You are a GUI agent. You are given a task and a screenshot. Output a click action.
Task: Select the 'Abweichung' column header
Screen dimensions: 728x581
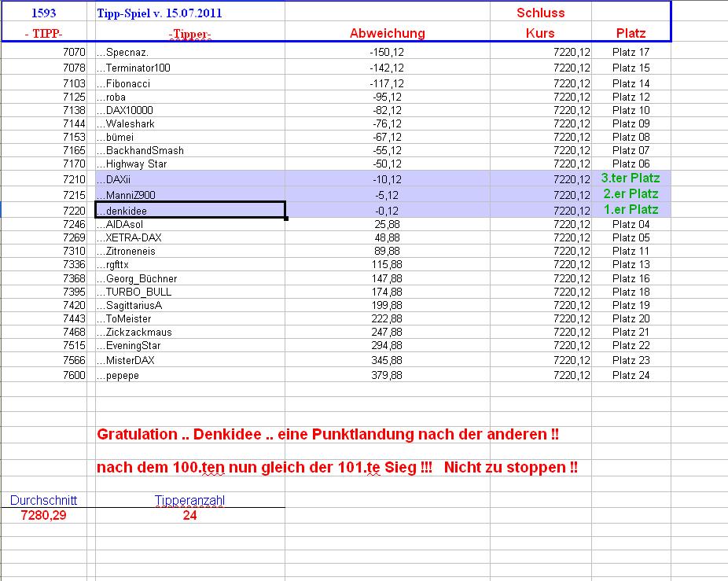388,34
